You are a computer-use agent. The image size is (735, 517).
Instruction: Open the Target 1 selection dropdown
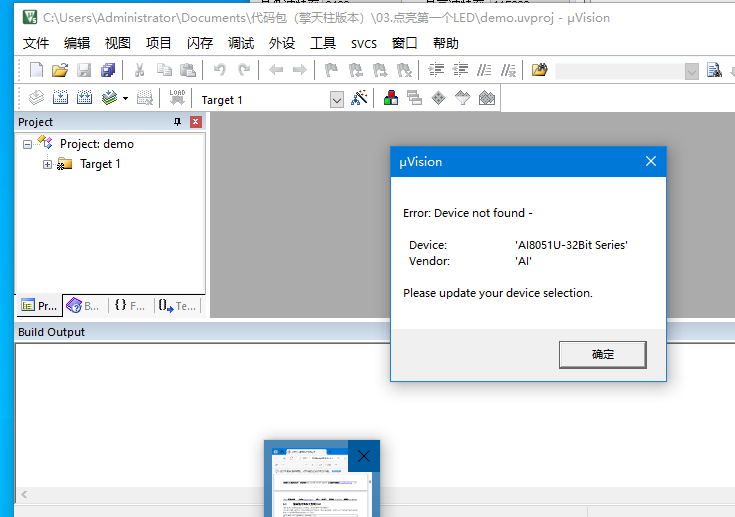(x=337, y=100)
